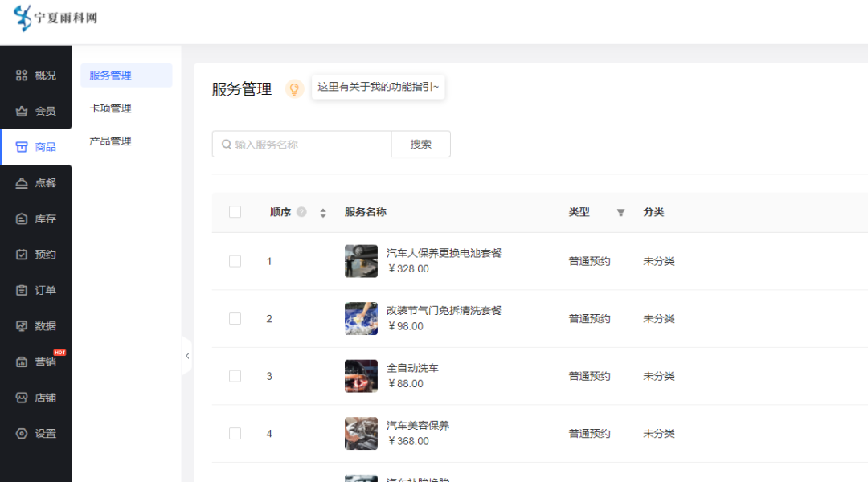Open the 点餐 ordering icon

(x=22, y=183)
